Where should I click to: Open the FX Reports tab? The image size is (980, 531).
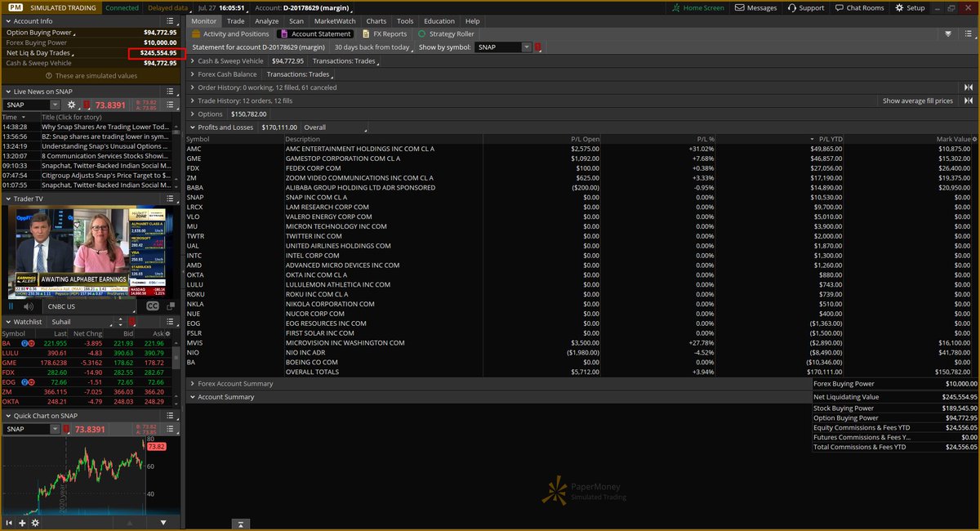(x=384, y=34)
